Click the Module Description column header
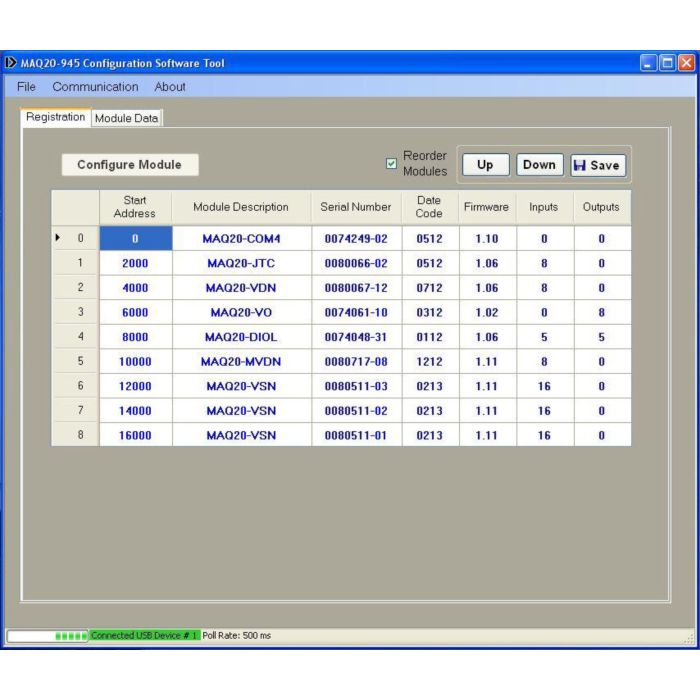700x700 pixels. (241, 207)
